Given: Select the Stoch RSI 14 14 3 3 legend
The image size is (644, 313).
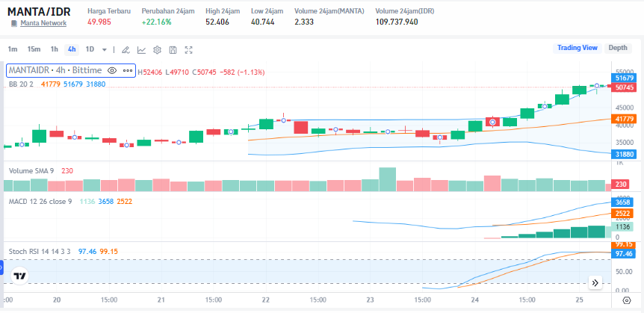Looking at the screenshot, I should [x=40, y=251].
